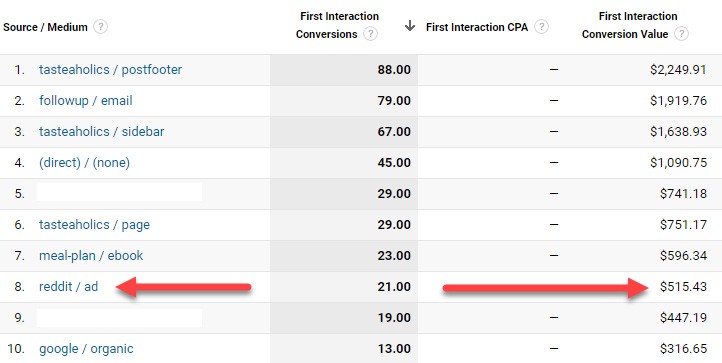Sort by Source / Medium column header
Screen dimensions: 722x363
click(45, 27)
